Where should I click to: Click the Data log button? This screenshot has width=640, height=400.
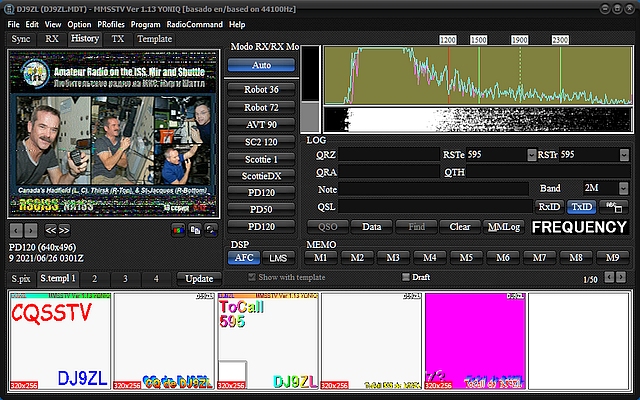371,227
